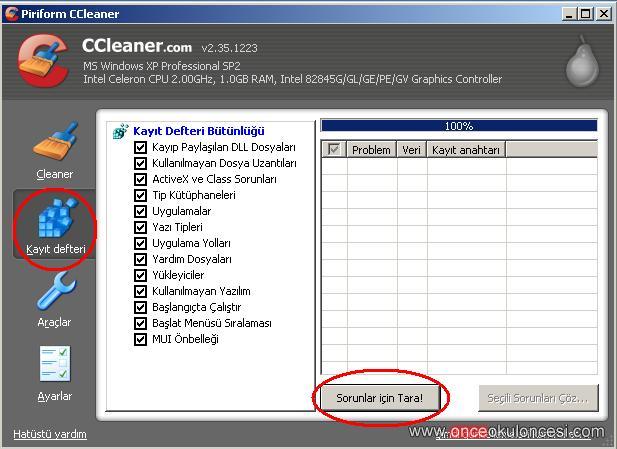Disable the Yükleyiciler checkbox
Viewport: 617px width, 449px height.
pyautogui.click(x=140, y=275)
